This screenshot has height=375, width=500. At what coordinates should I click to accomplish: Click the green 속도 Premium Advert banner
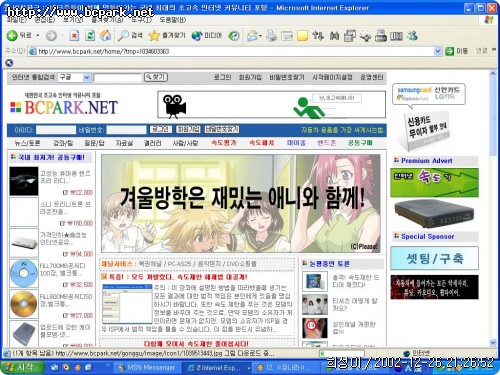[434, 182]
